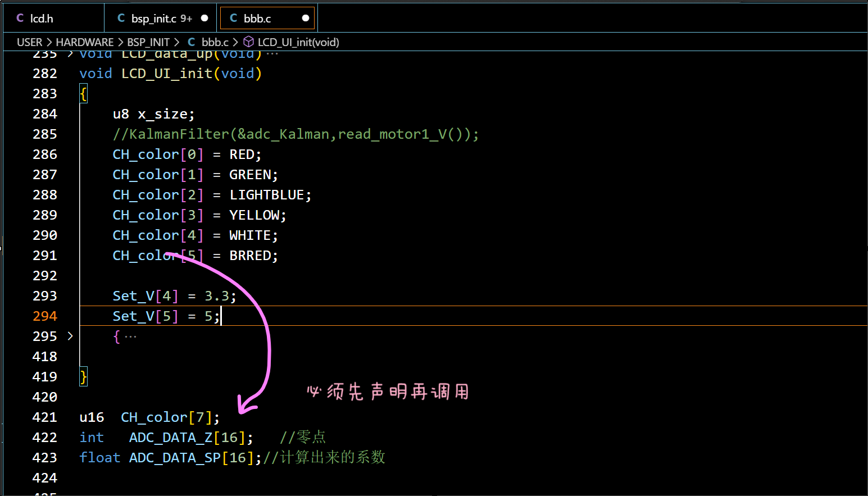Place cursor on LCD_UI_init function name
Viewport: 868px width, 496px height.
167,74
